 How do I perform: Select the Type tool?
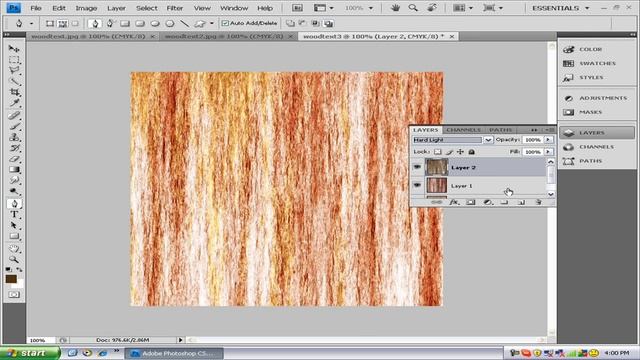[x=14, y=215]
